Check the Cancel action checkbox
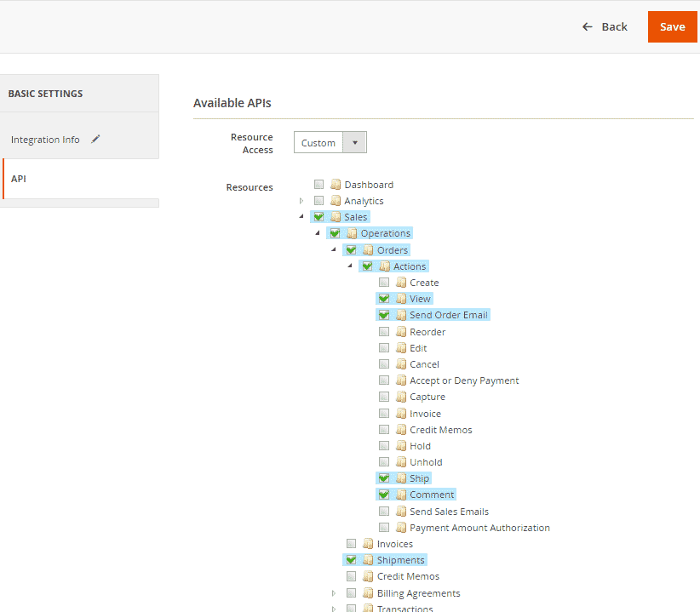Viewport: 700px width, 612px height. point(384,364)
